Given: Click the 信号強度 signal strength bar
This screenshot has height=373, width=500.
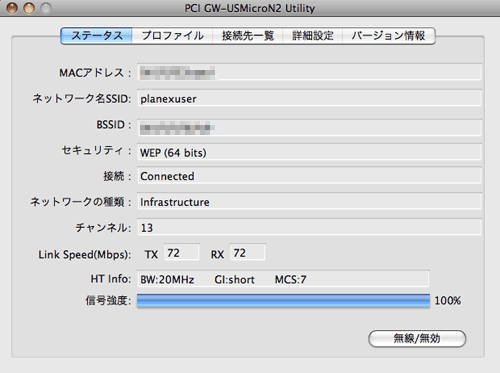Looking at the screenshot, I should (x=283, y=301).
